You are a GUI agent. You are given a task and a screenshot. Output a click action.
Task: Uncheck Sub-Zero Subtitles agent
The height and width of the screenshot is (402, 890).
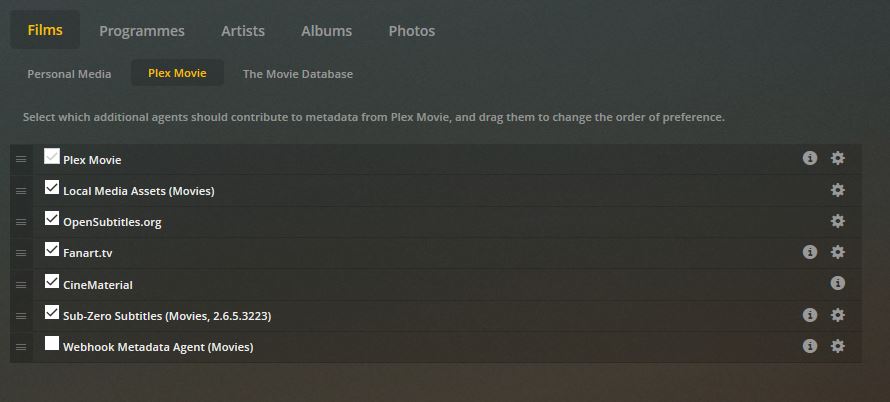tap(52, 313)
